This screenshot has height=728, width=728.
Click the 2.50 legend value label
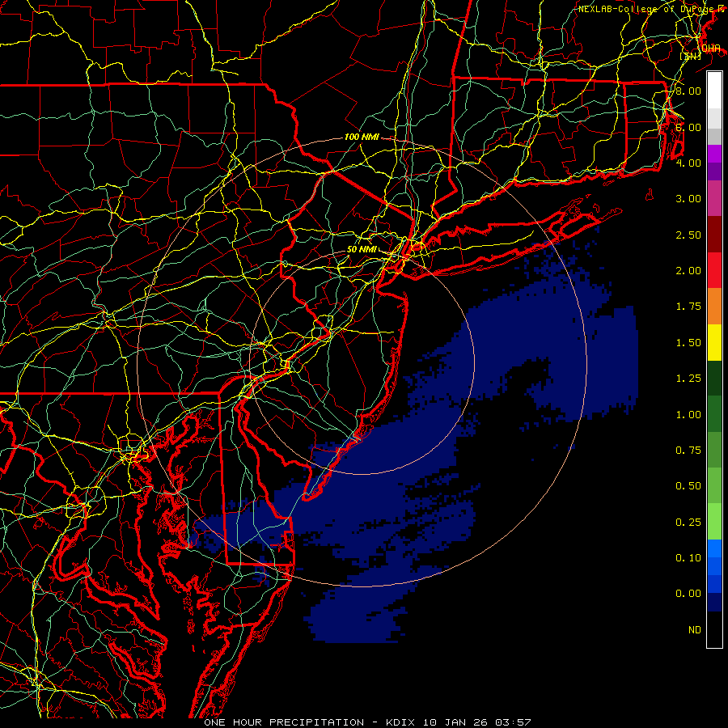tap(688, 235)
